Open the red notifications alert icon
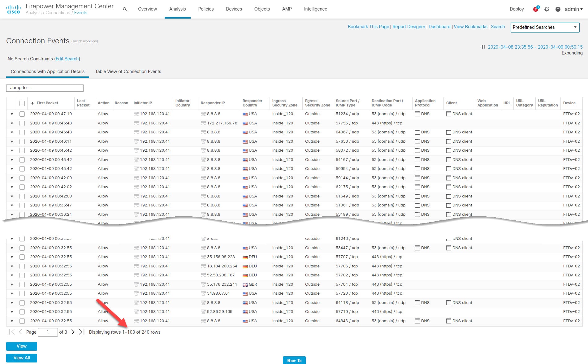The image size is (588, 364). coord(536,9)
